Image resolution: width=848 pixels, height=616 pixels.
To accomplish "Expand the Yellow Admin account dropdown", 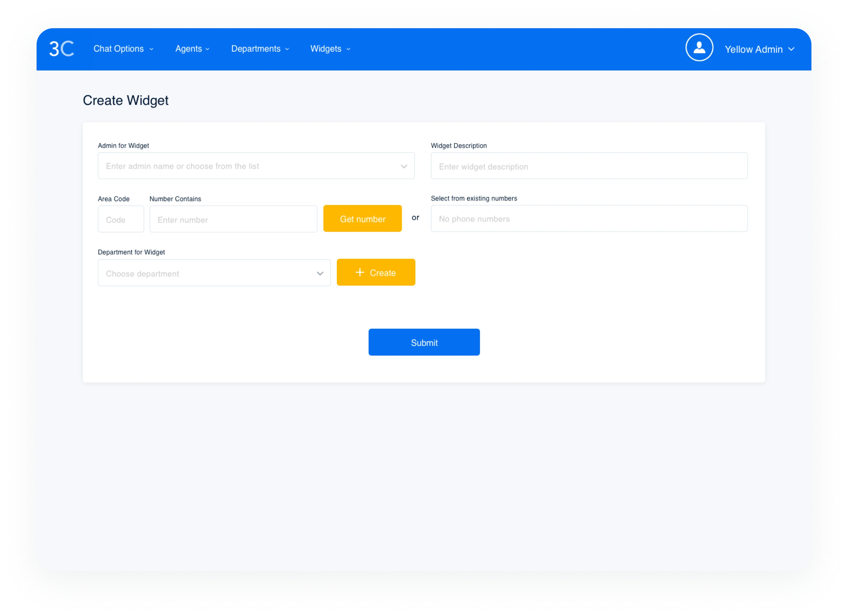I will pos(791,49).
